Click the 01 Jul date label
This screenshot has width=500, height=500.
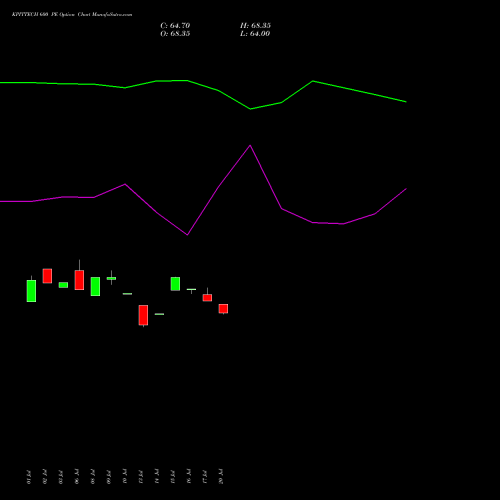coord(29,477)
